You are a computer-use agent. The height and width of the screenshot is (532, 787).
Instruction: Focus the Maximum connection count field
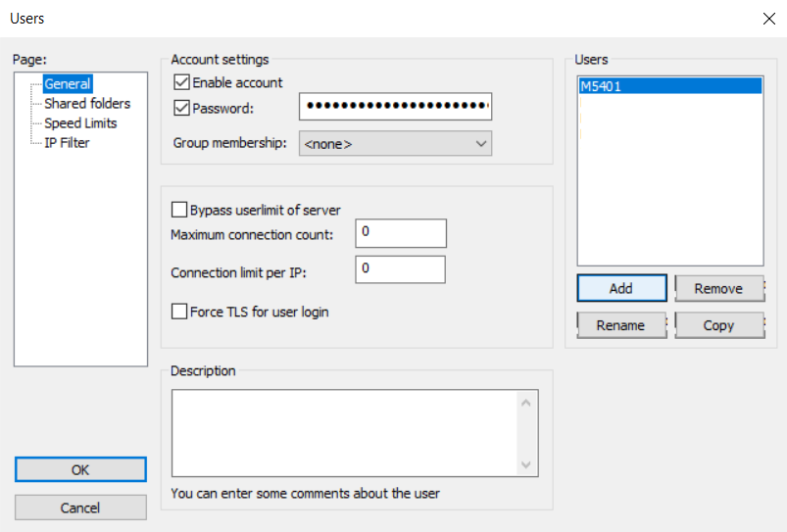pyautogui.click(x=401, y=233)
